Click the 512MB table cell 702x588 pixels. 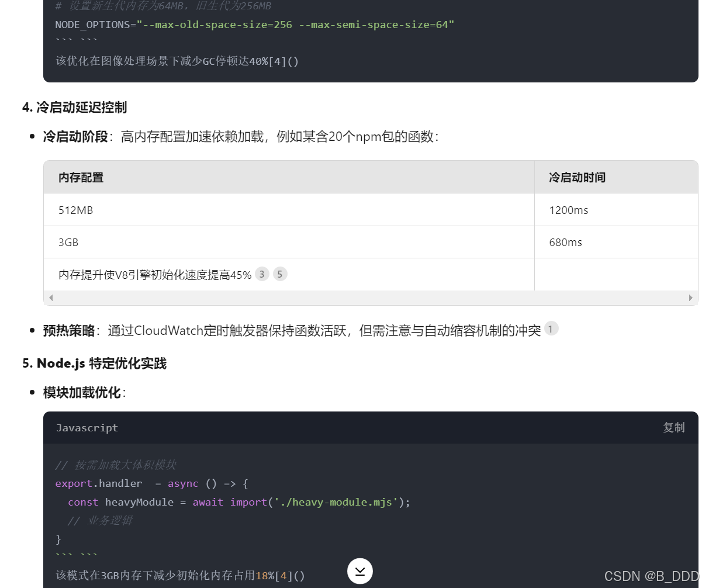tap(289, 210)
